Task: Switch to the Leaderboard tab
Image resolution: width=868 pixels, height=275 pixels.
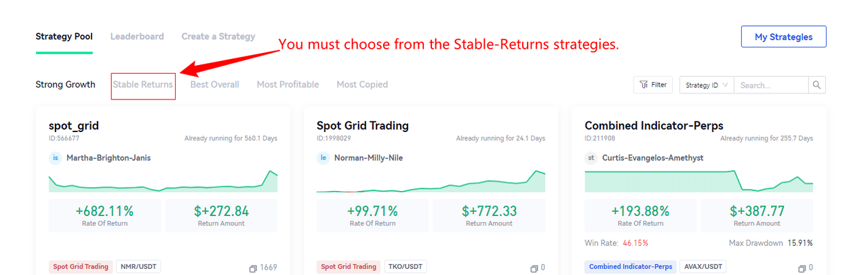Action: [x=137, y=37]
